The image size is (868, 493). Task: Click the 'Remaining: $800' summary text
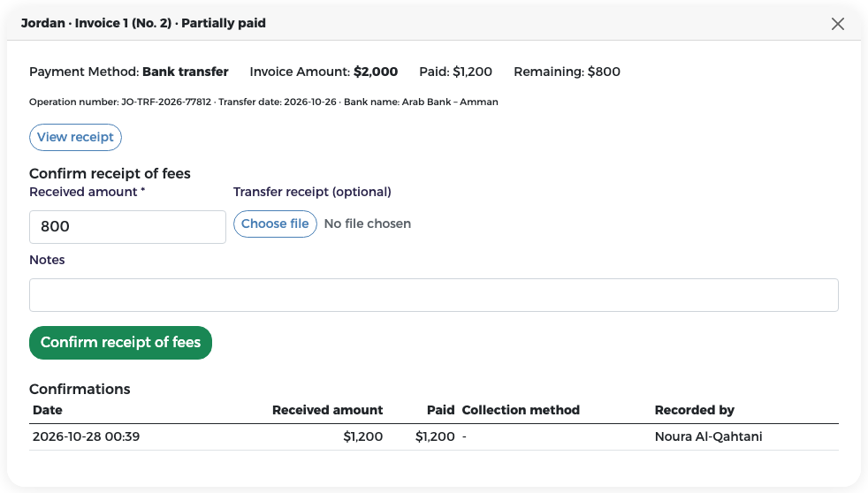pyautogui.click(x=567, y=72)
